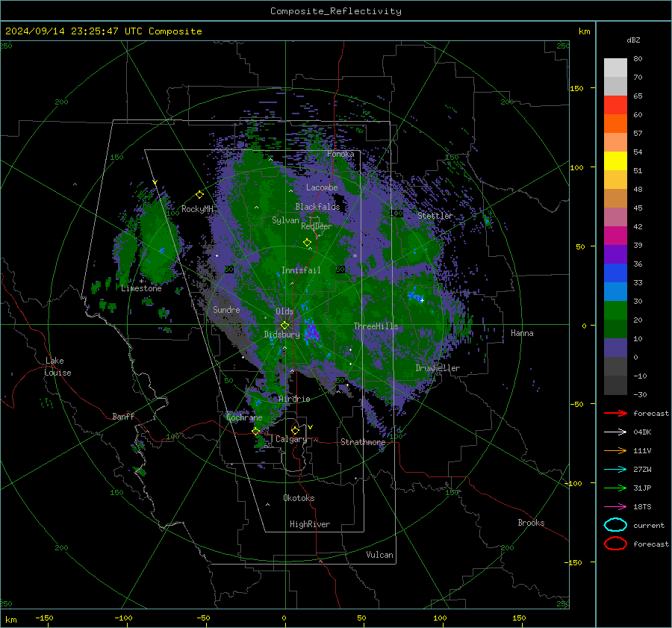672x628 pixels.
Task: Select the yellow 54 dBZ legend swatch
Action: pos(615,161)
